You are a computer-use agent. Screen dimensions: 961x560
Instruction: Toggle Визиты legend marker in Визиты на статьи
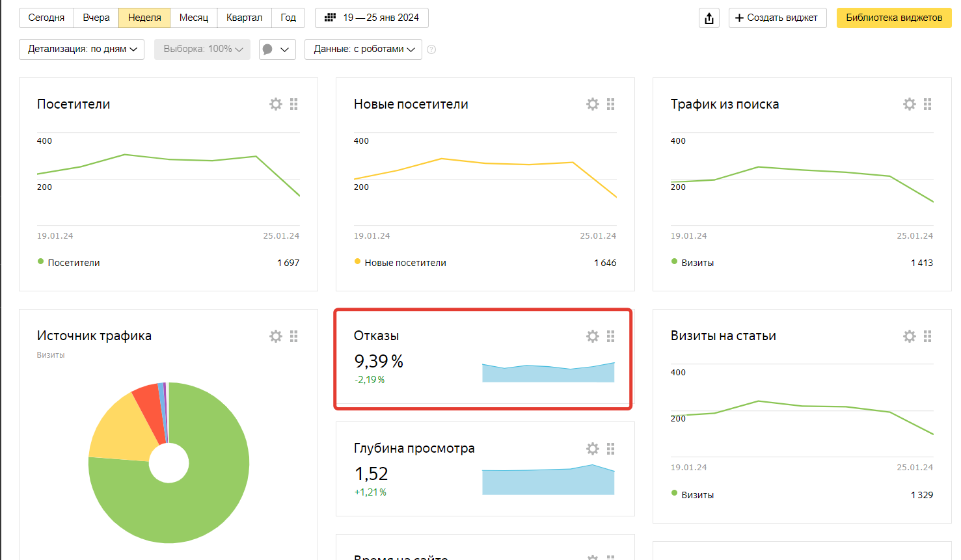click(x=674, y=493)
